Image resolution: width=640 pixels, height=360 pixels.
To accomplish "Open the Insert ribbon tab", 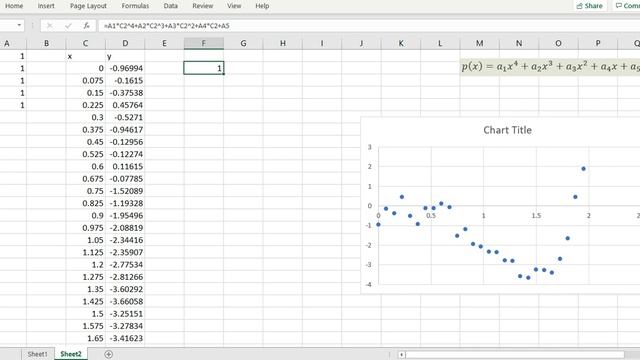I will pos(46,6).
